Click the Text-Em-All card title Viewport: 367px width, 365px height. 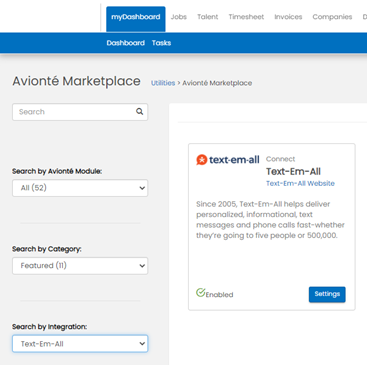[293, 171]
